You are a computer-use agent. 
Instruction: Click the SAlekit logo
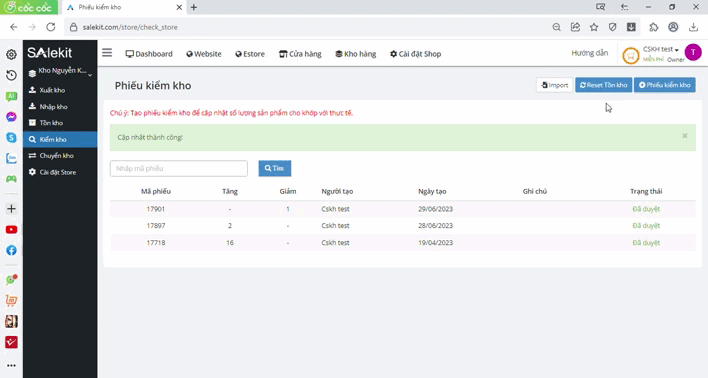(x=50, y=53)
